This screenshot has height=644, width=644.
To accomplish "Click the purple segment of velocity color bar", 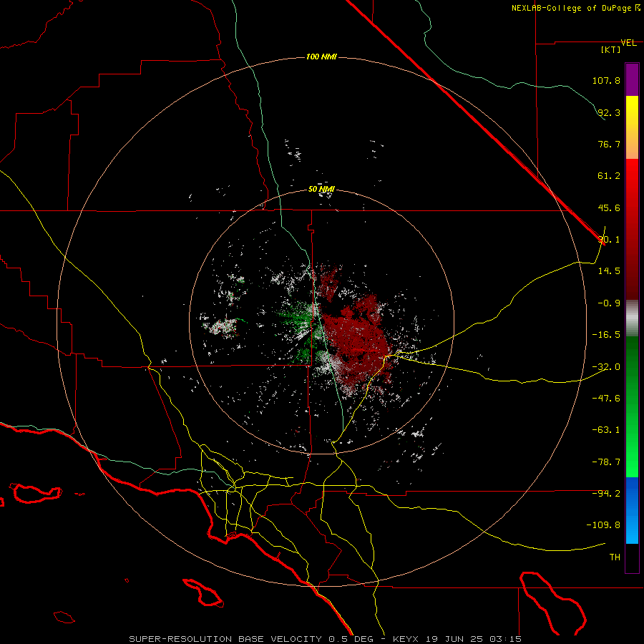I will [x=632, y=79].
